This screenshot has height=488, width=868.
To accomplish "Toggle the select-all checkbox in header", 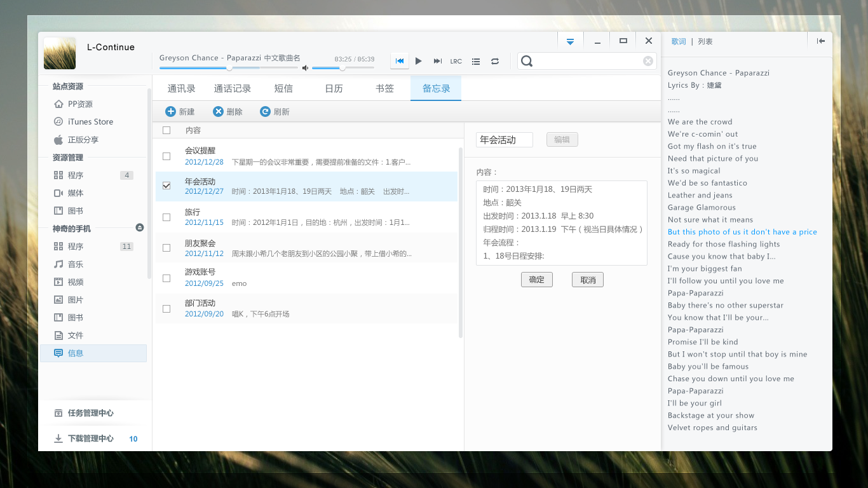I will 166,130.
